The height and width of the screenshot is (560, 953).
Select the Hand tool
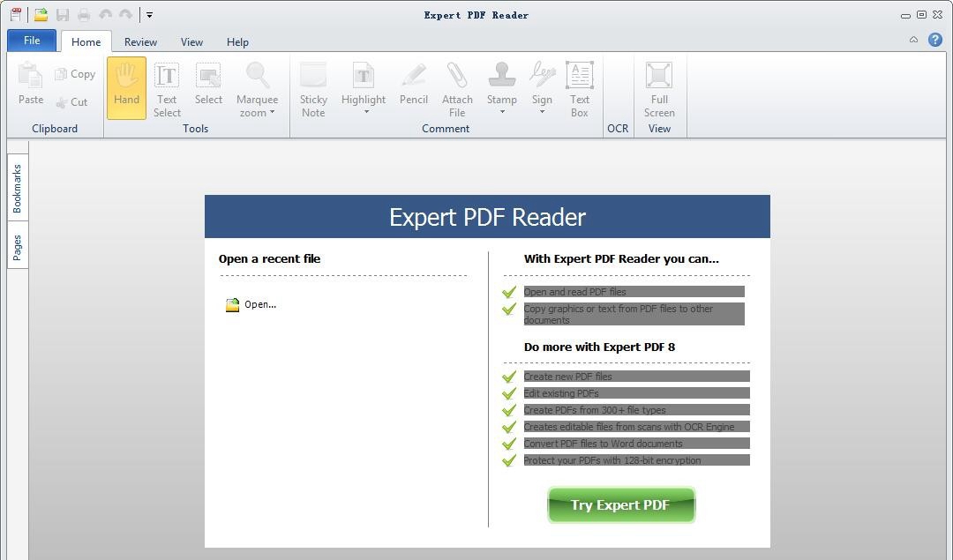(126, 87)
